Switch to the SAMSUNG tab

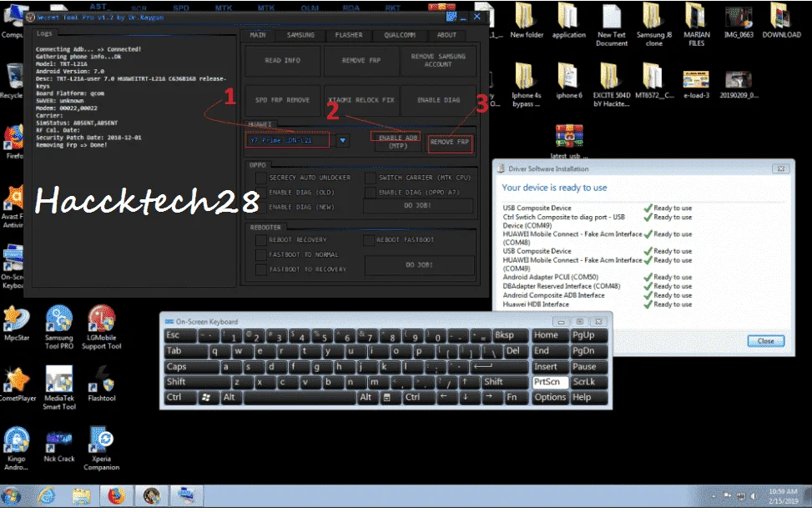(300, 35)
